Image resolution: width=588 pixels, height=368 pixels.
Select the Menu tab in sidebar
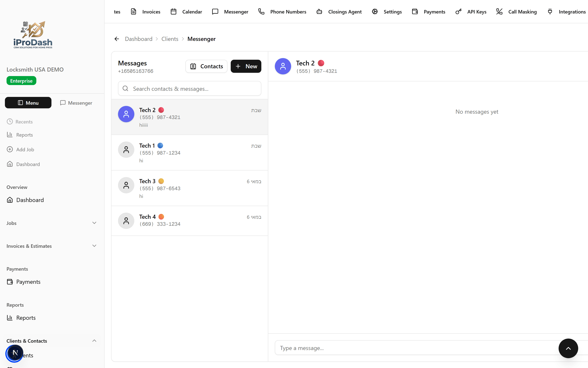tap(28, 103)
